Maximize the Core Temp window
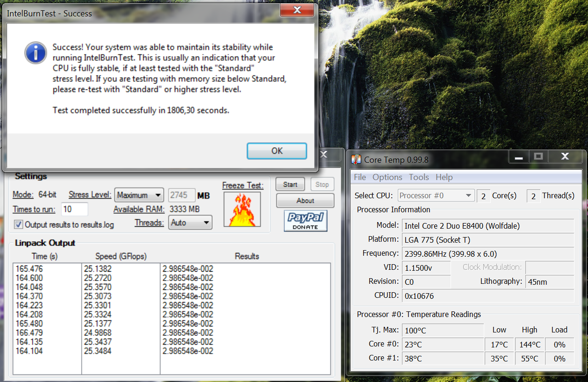This screenshot has width=588, height=382. pos(538,157)
